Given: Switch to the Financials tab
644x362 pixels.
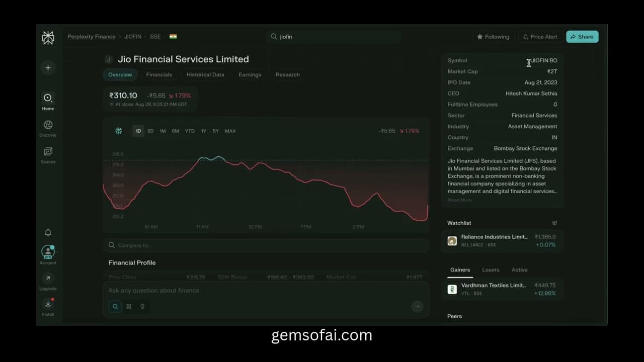Looking at the screenshot, I should click(x=159, y=75).
